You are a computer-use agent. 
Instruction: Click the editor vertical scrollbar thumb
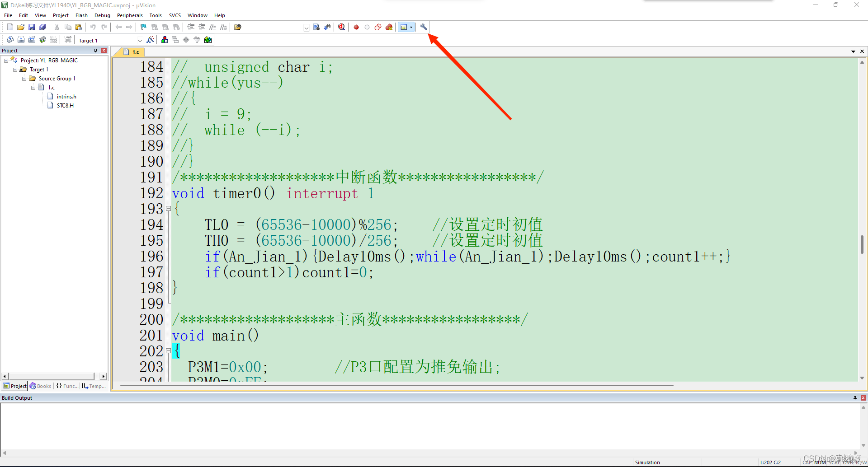(x=862, y=244)
